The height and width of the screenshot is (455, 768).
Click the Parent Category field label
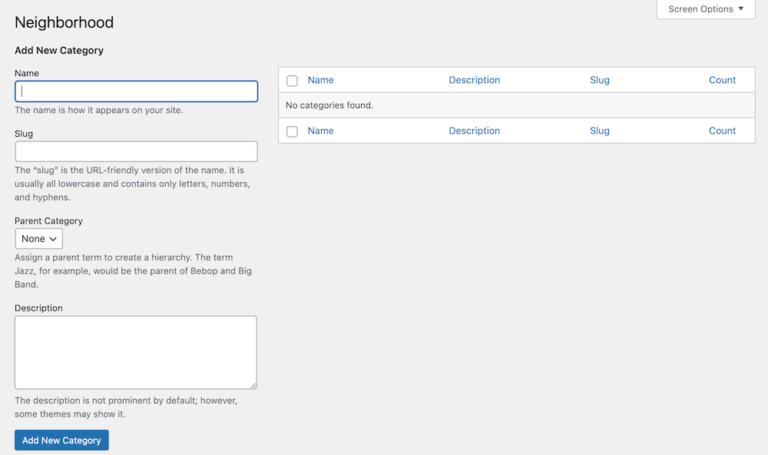click(x=48, y=221)
